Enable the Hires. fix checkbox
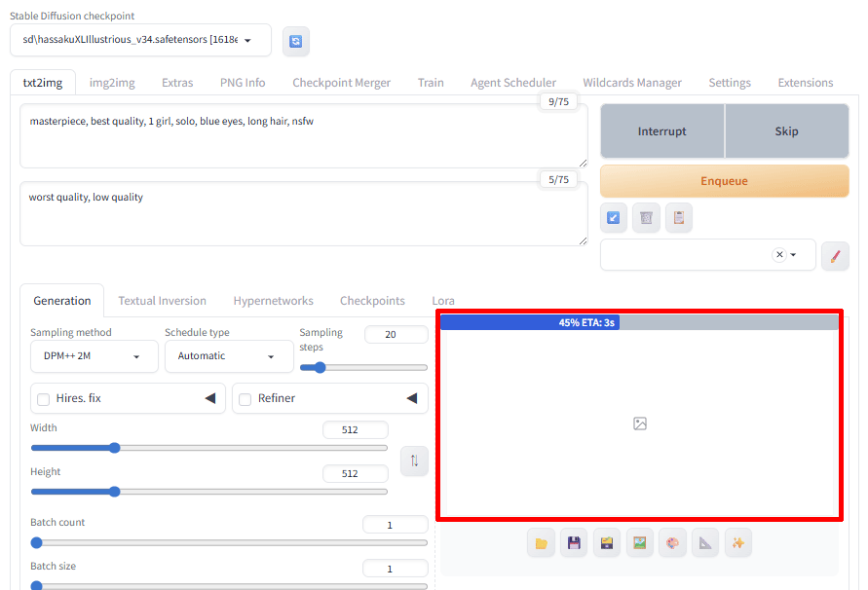This screenshot has height=590, width=868. coord(44,399)
